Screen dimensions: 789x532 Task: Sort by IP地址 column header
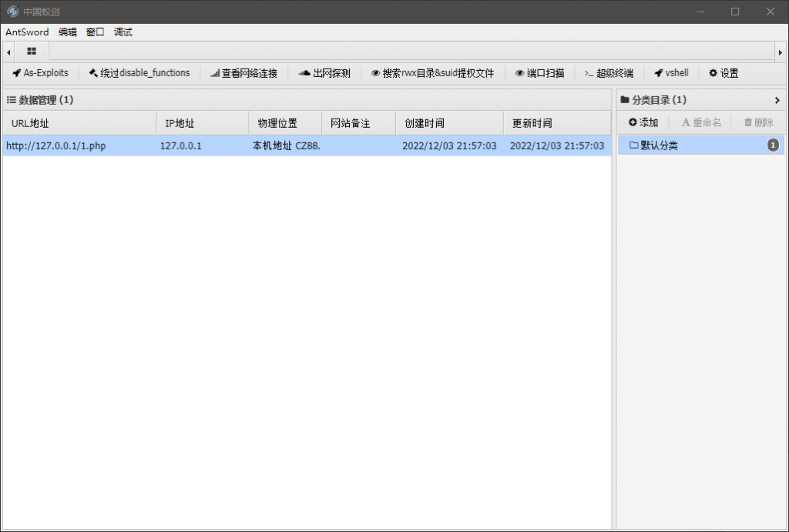coord(203,123)
